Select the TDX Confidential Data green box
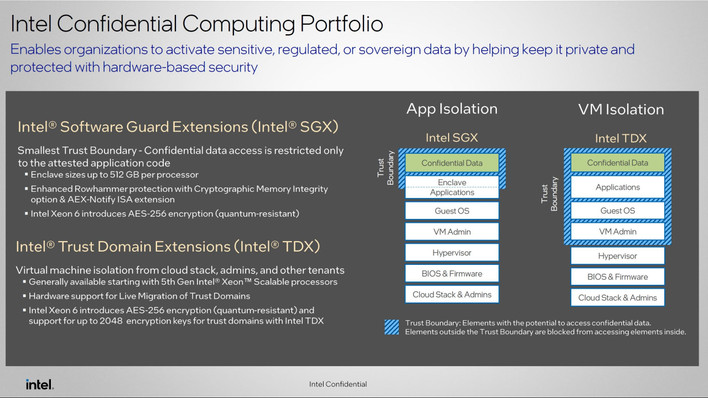708x398 pixels. (618, 163)
